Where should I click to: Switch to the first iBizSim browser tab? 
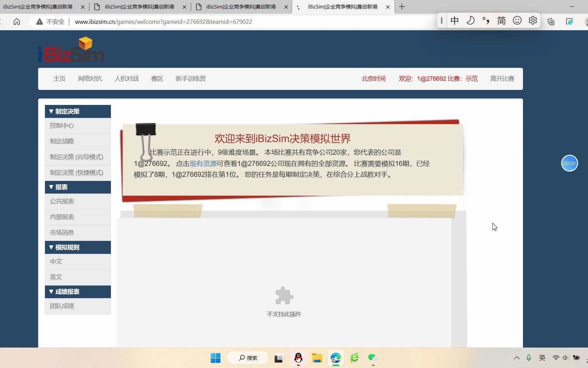[x=38, y=7]
